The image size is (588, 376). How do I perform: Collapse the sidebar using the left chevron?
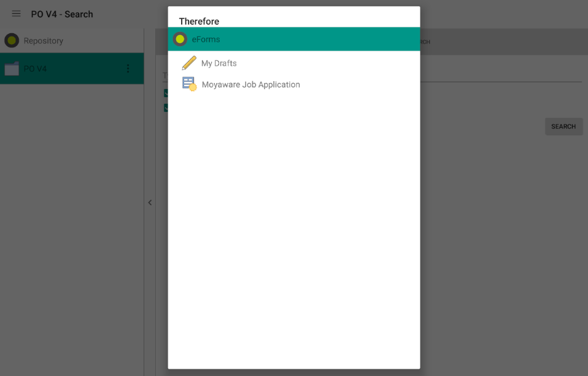[x=149, y=202]
